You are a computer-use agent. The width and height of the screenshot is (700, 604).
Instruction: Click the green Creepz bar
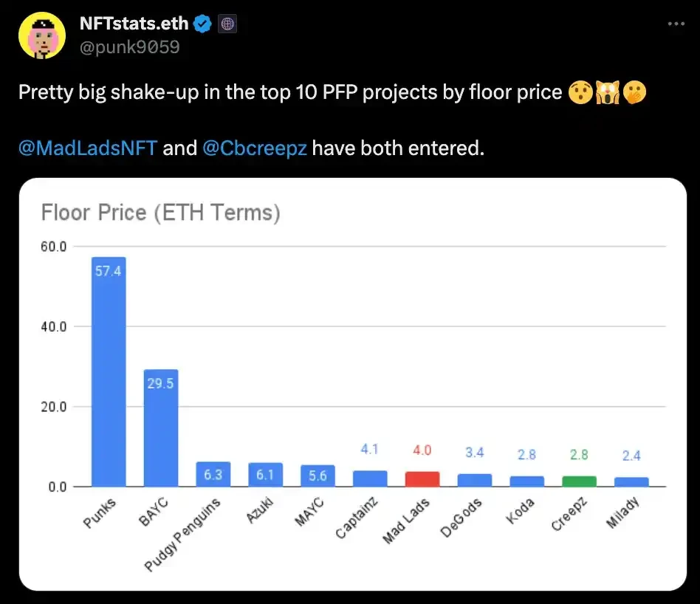coord(580,481)
